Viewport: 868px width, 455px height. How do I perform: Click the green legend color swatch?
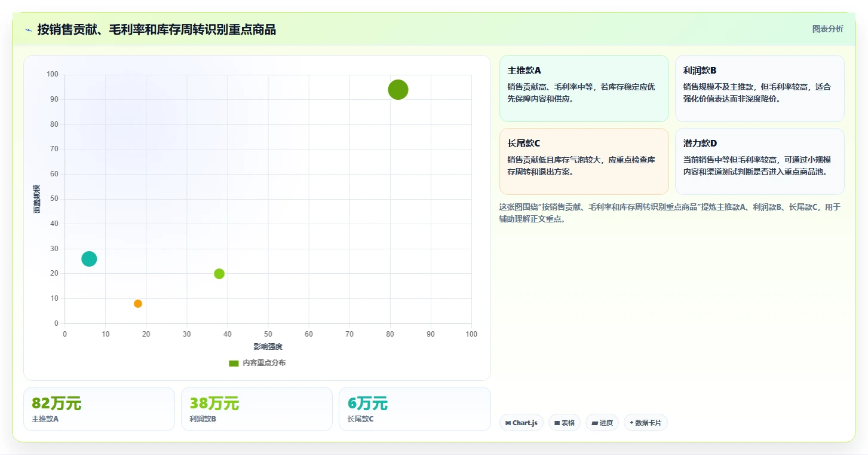click(234, 363)
